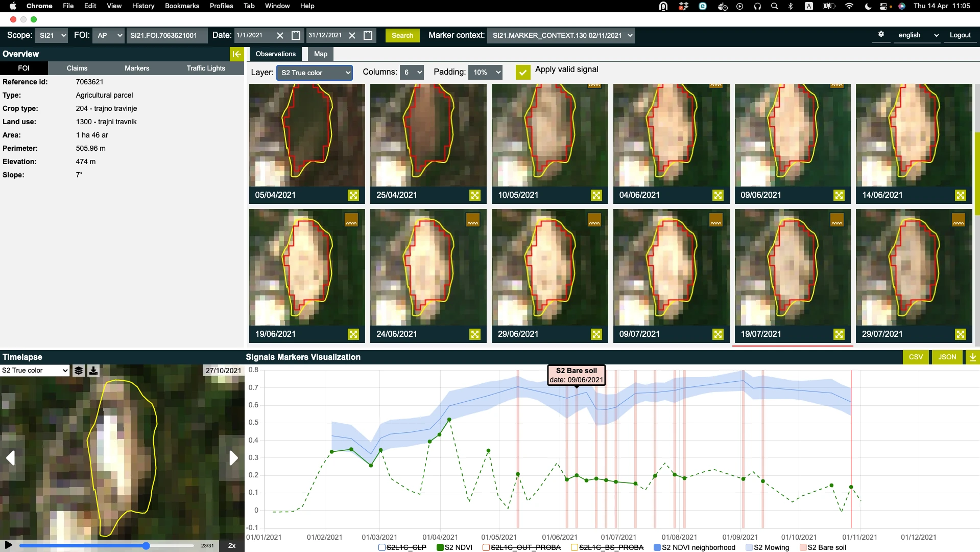Export signals as CSV
Screen dimensions: 980x552
(x=916, y=357)
